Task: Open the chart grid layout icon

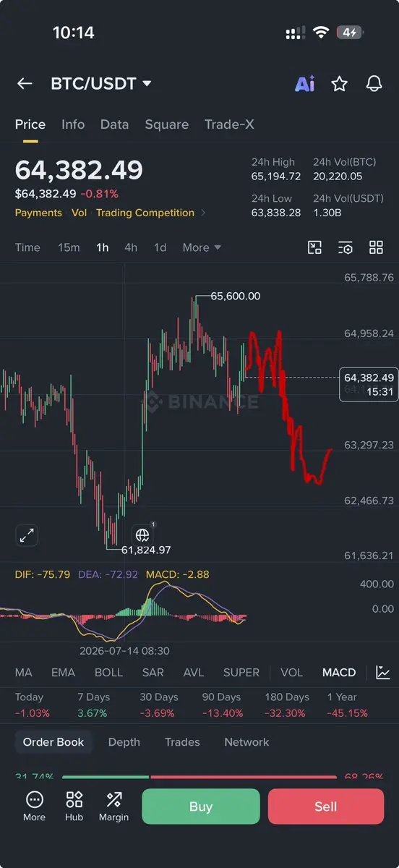Action: coord(376,247)
